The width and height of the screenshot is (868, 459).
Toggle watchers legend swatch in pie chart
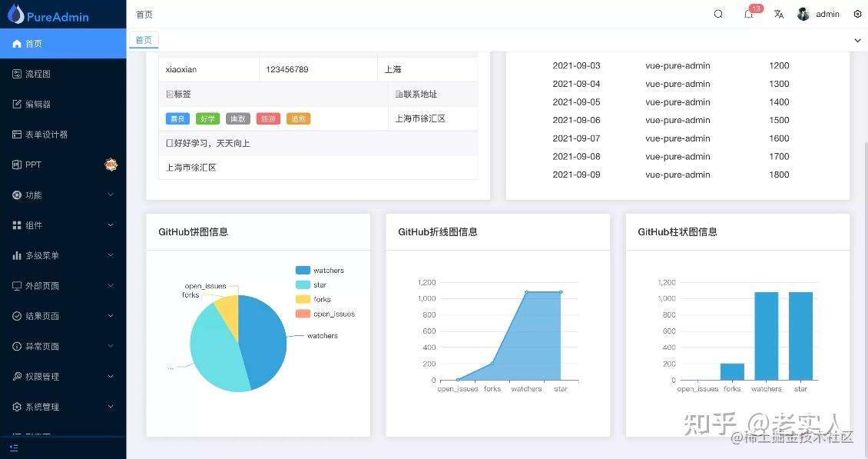point(303,271)
